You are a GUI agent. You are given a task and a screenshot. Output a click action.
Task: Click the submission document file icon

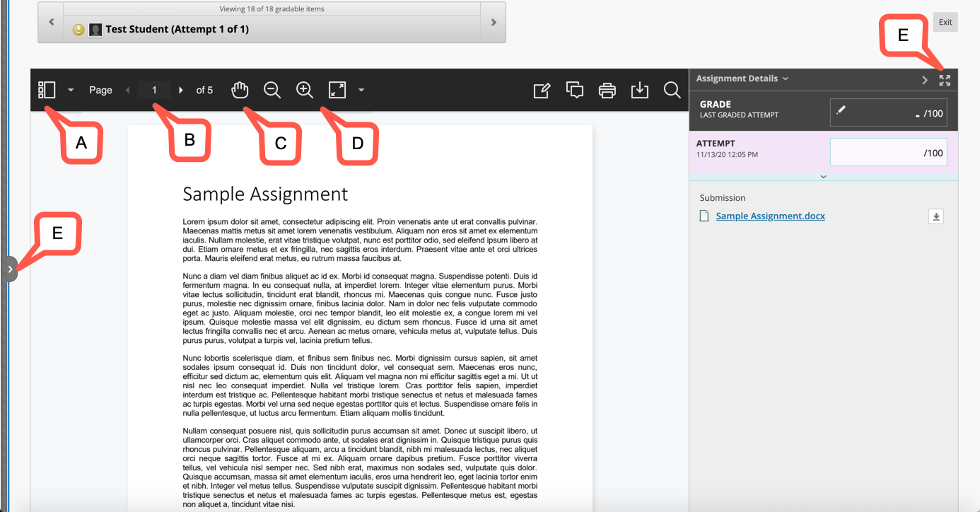point(704,216)
